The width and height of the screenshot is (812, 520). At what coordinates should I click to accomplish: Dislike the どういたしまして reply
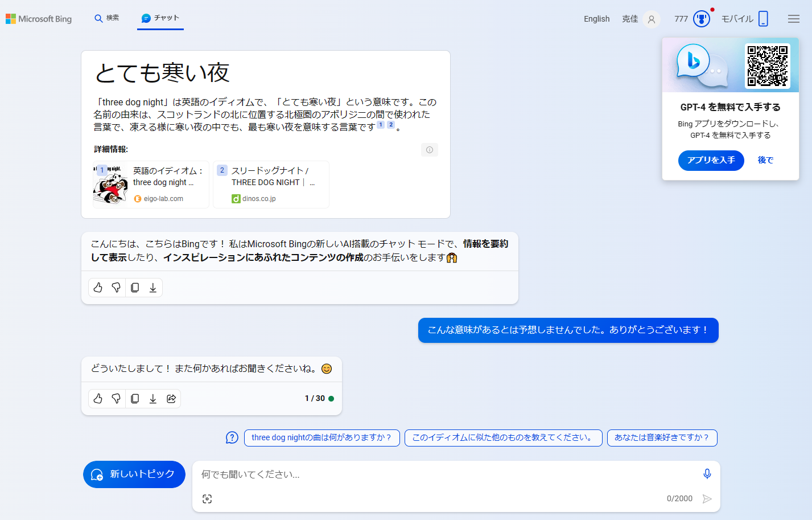116,399
